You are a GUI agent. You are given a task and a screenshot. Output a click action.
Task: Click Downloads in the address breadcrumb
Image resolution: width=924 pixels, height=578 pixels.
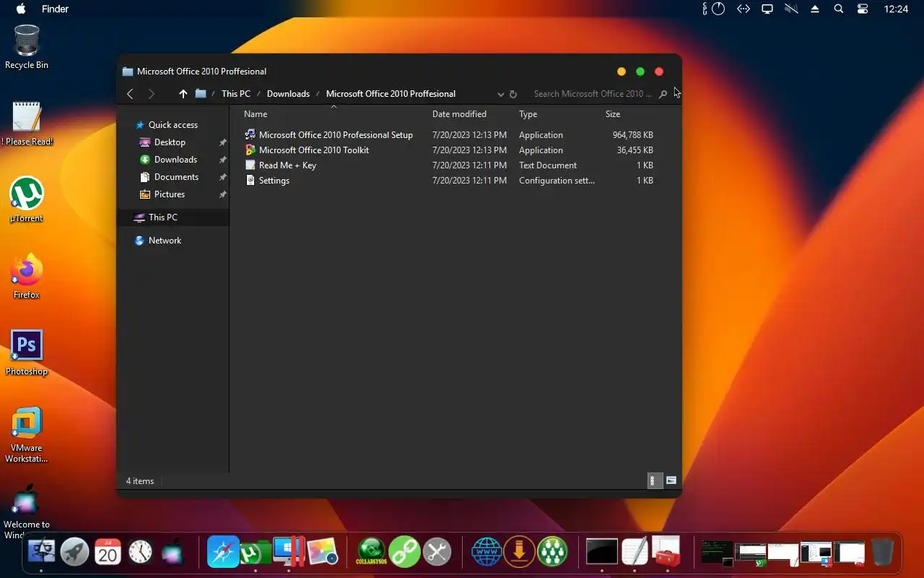pos(288,94)
